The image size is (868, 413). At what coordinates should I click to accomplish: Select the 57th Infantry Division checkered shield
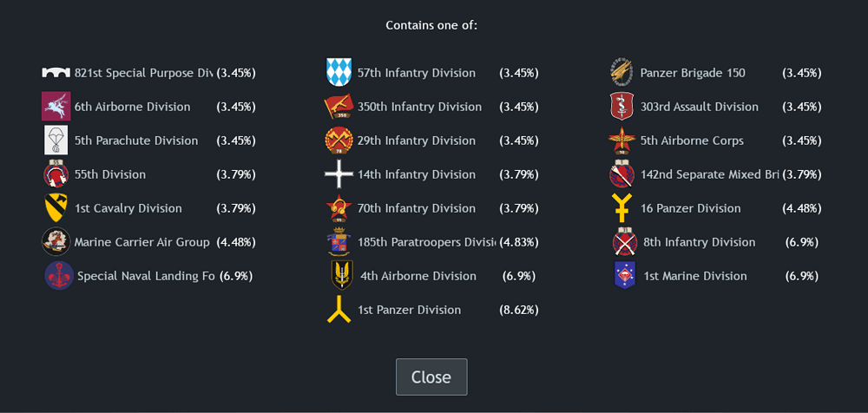pos(339,73)
